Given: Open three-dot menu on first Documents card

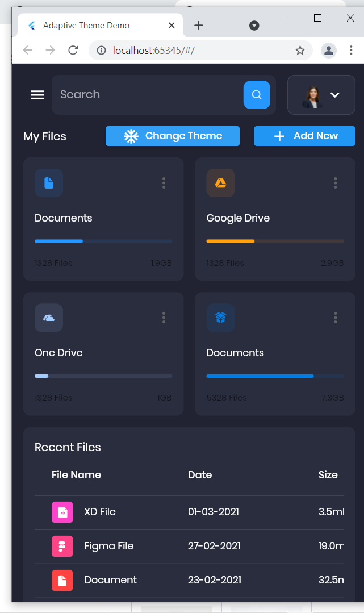Looking at the screenshot, I should tap(164, 183).
